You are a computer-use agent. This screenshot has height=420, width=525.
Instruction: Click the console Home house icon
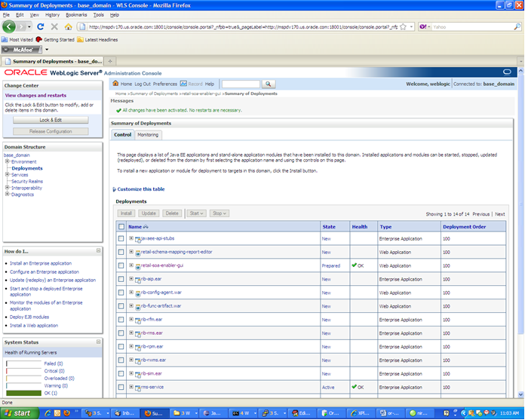[115, 84]
